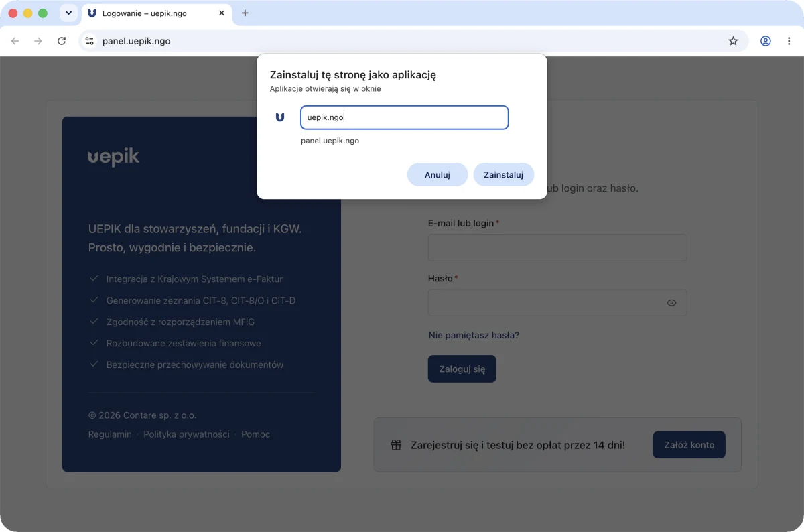Viewport: 804px width, 532px height.
Task: Click the text Generowanie zeznania CIT-8, CIT-8/O i CIT-D
Action: (x=201, y=301)
